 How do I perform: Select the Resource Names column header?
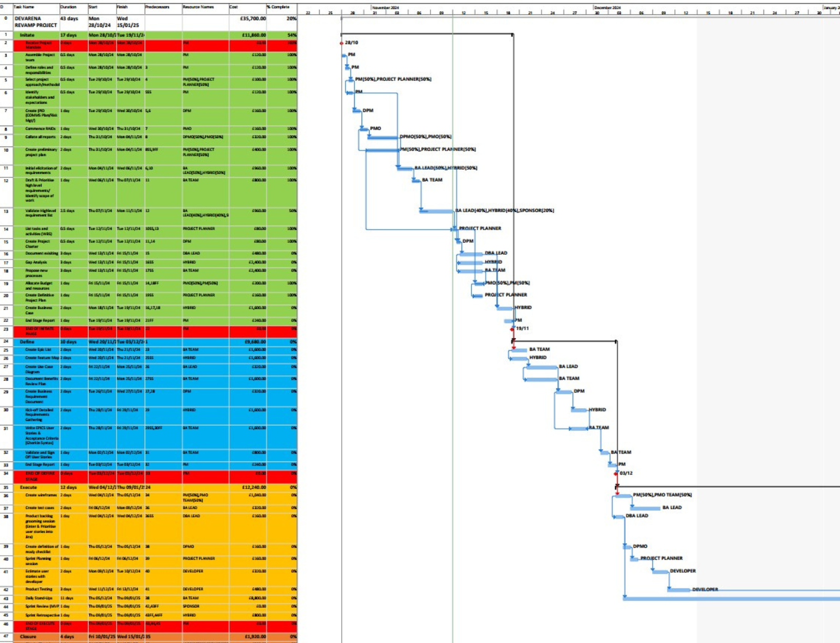click(205, 7)
